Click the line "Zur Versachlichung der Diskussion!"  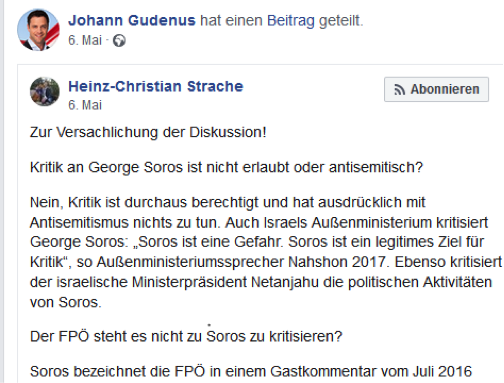point(148,132)
